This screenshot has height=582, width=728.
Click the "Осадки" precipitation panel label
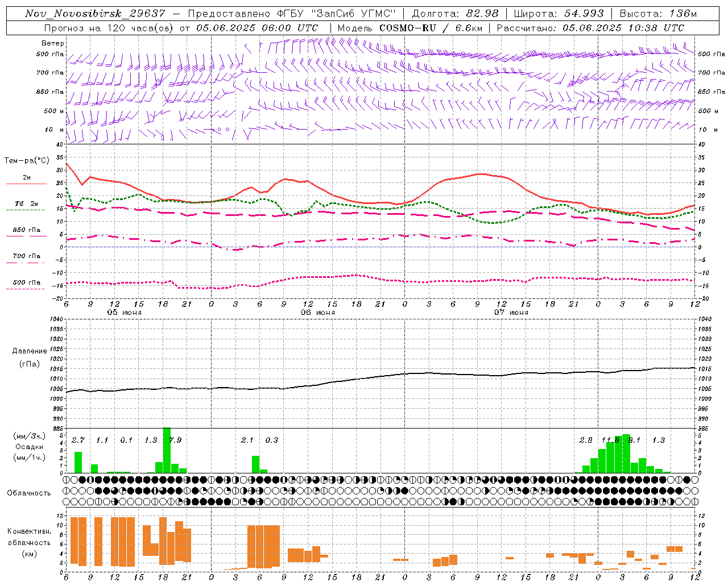tap(29, 447)
